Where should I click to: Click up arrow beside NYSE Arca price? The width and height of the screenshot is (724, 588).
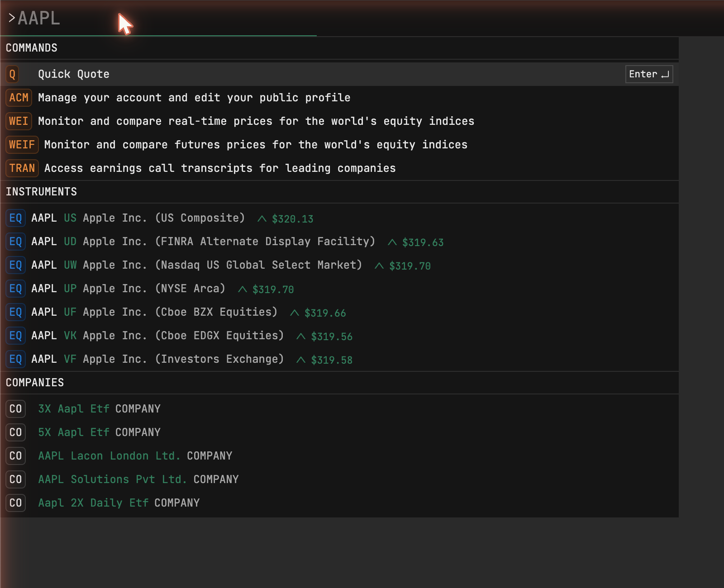pos(243,289)
